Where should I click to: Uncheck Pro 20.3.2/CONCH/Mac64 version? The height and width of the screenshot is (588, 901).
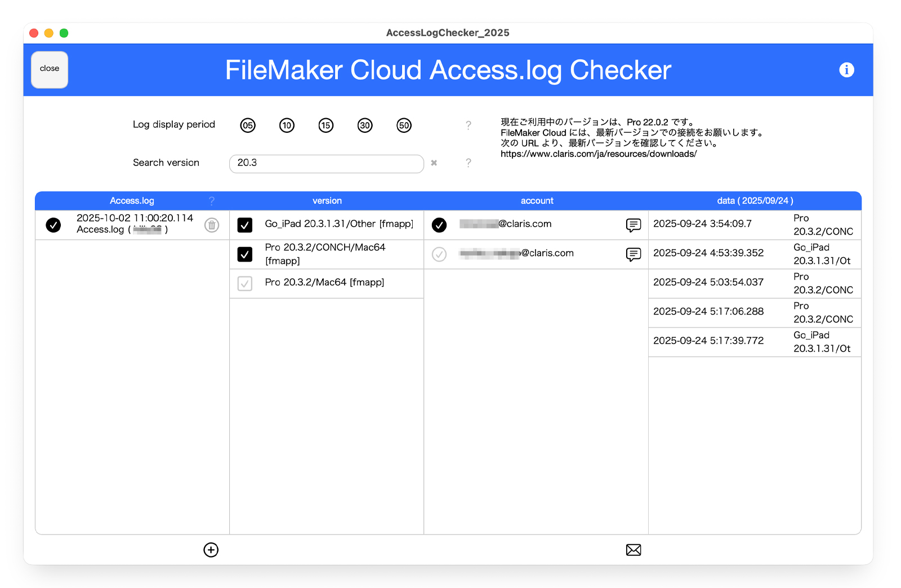pos(245,254)
